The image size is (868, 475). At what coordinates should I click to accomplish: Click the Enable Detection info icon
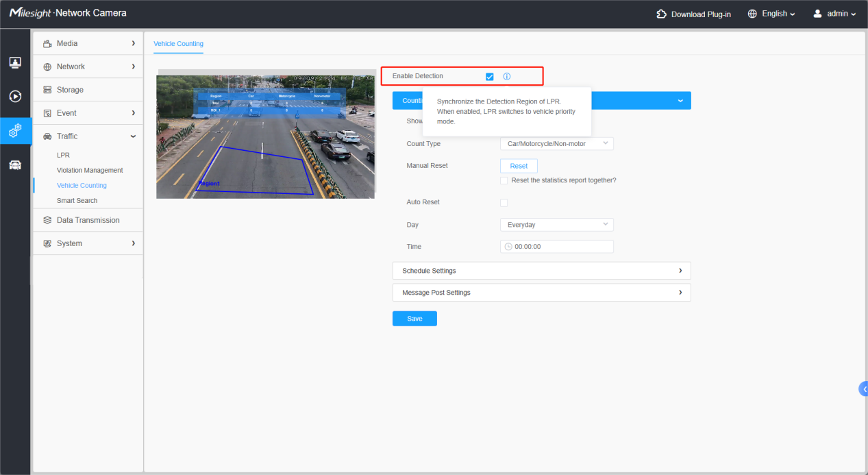[x=507, y=76]
